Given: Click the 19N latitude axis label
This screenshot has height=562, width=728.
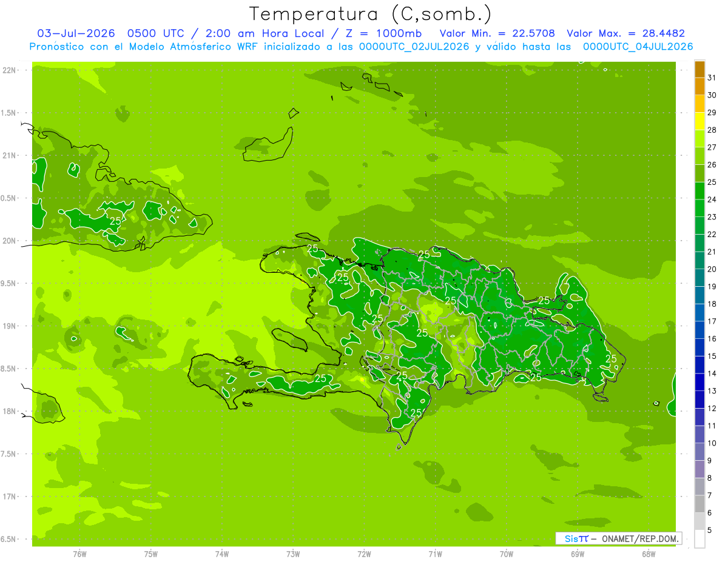Looking at the screenshot, I should click(x=9, y=326).
